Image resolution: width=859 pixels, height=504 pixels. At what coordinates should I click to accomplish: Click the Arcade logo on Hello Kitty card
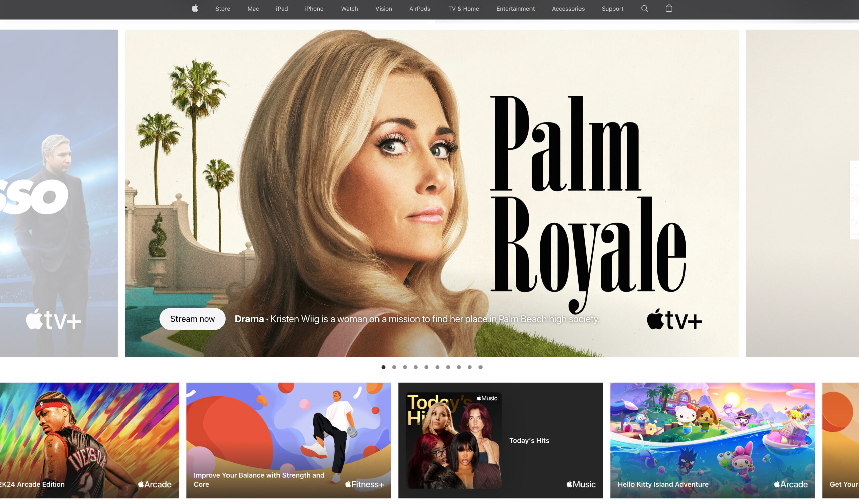[791, 484]
